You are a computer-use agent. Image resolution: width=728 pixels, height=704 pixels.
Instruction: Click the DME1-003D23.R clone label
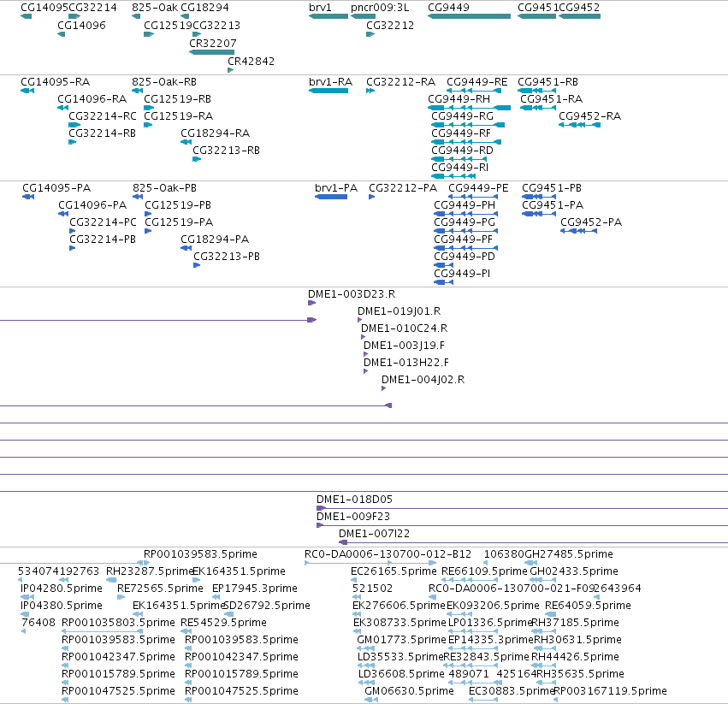pyautogui.click(x=352, y=294)
